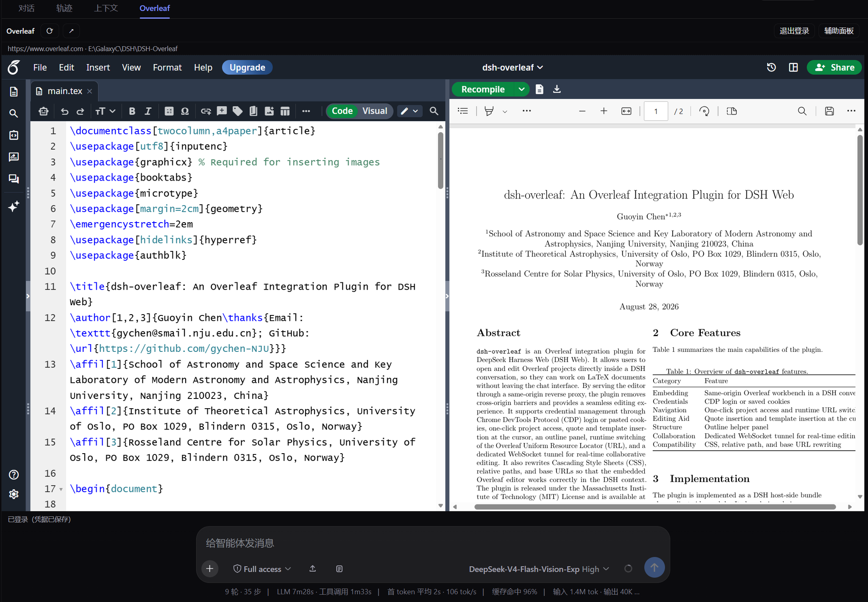Insert a link with the link icon
This screenshot has height=602, width=868.
point(206,111)
